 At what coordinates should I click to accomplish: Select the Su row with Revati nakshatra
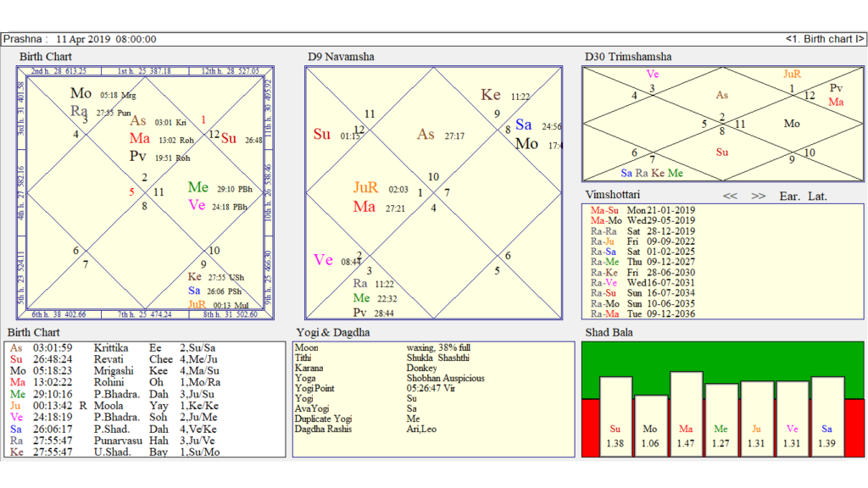tap(113, 359)
